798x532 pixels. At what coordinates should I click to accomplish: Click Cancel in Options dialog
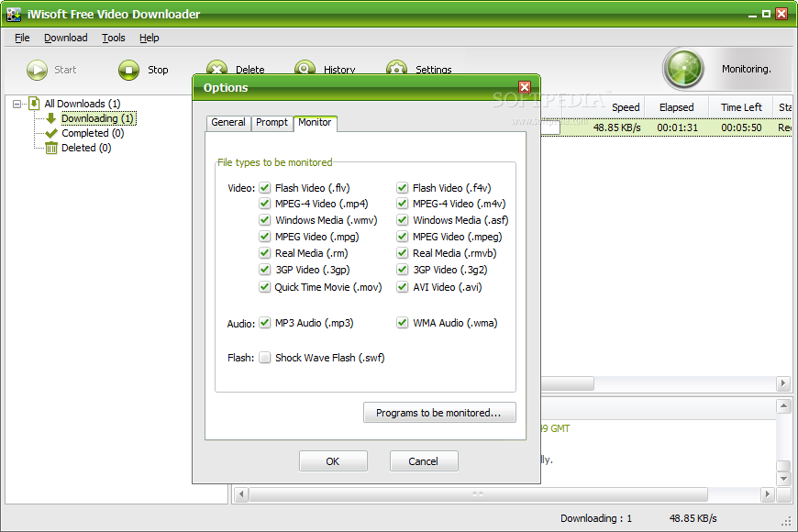coord(424,460)
